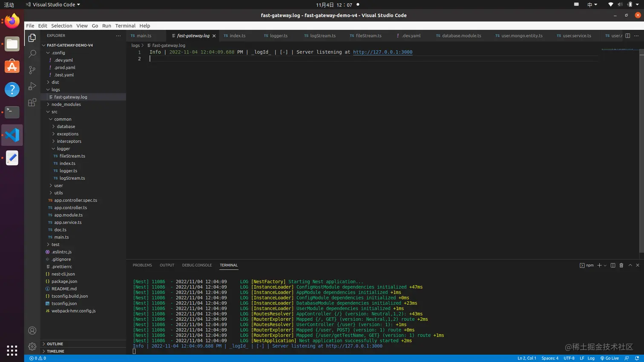Open the Accounts menu icon
Image resolution: width=644 pixels, height=362 pixels.
point(32,331)
